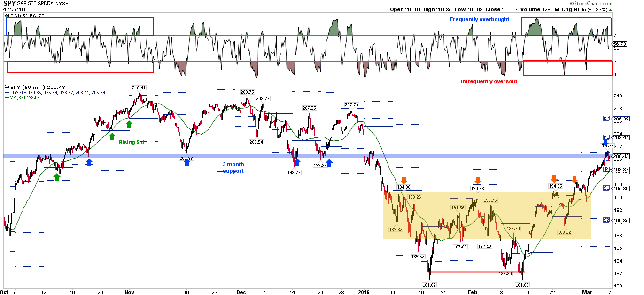Click the 194.86 price label
This screenshot has height=295, width=644.
click(x=404, y=187)
